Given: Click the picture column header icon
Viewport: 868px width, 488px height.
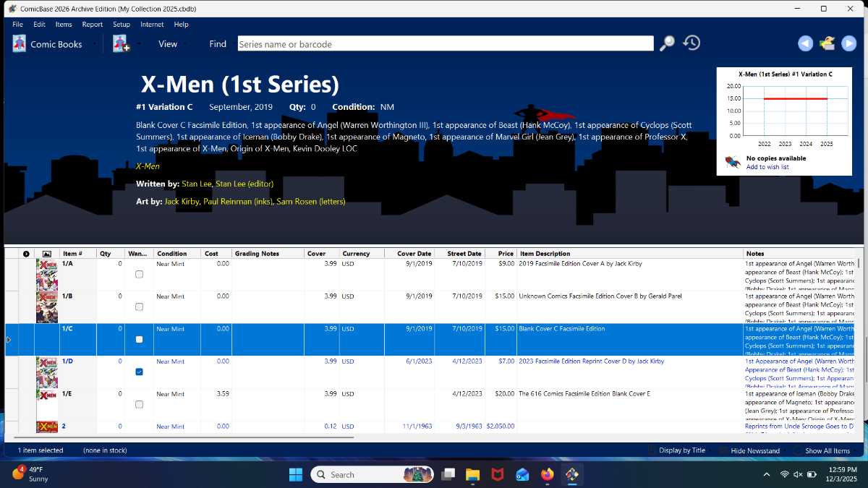Looking at the screenshot, I should pyautogui.click(x=47, y=254).
